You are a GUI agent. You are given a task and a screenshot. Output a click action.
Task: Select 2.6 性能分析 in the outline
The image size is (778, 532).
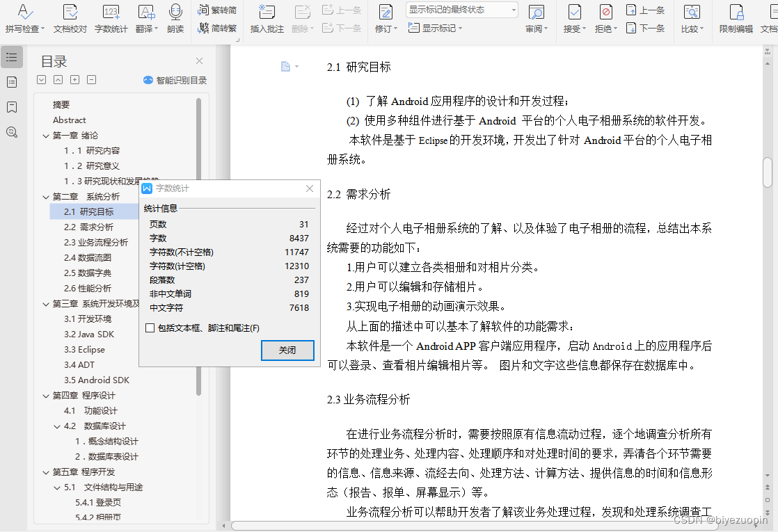88,289
